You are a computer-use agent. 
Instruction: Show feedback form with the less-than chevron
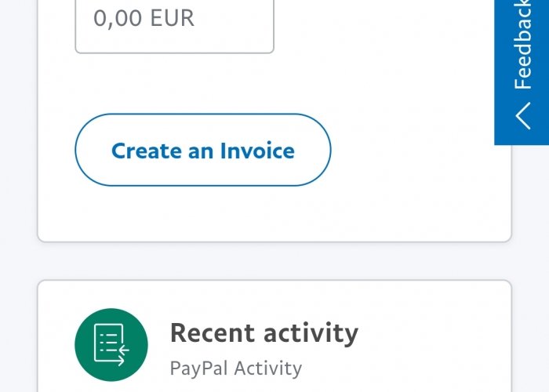click(x=523, y=116)
